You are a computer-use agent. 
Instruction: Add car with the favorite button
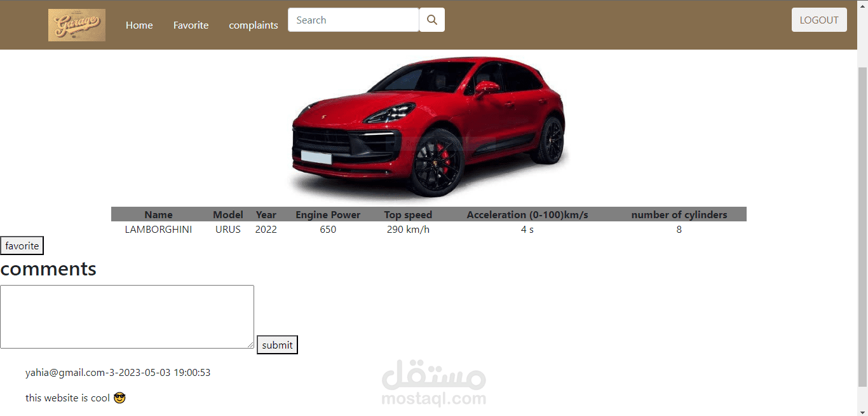tap(22, 246)
